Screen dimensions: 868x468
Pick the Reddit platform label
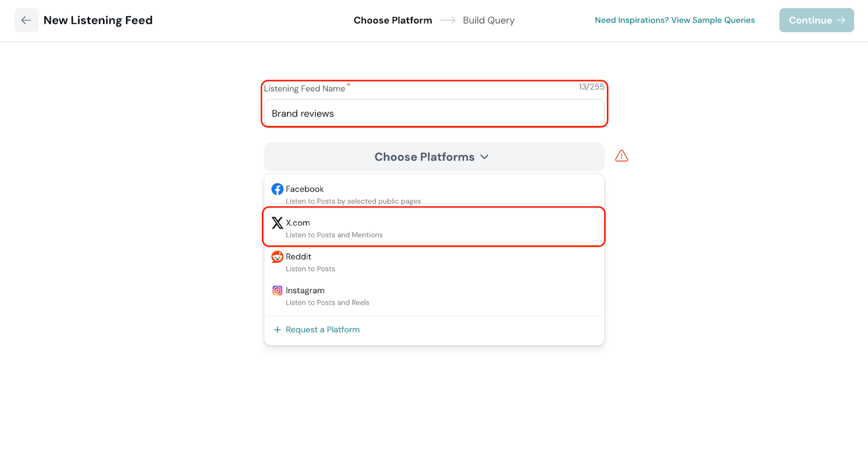coord(298,257)
